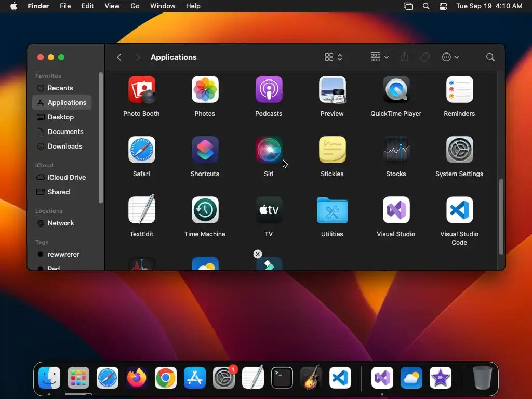Click the Time Machine app icon

[x=205, y=210]
